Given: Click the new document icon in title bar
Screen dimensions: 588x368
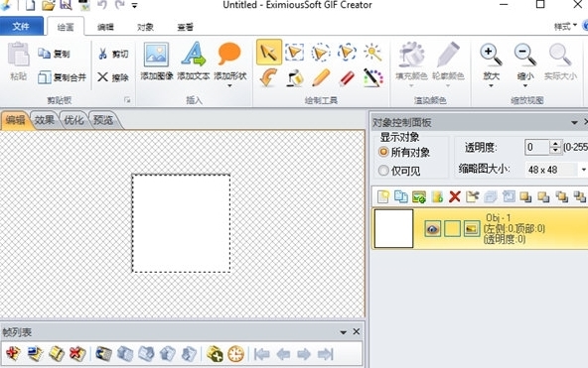Looking at the screenshot, I should 30,5.
